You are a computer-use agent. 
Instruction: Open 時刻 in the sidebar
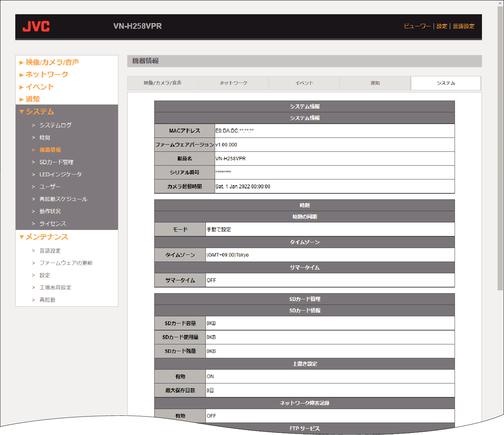pos(45,138)
